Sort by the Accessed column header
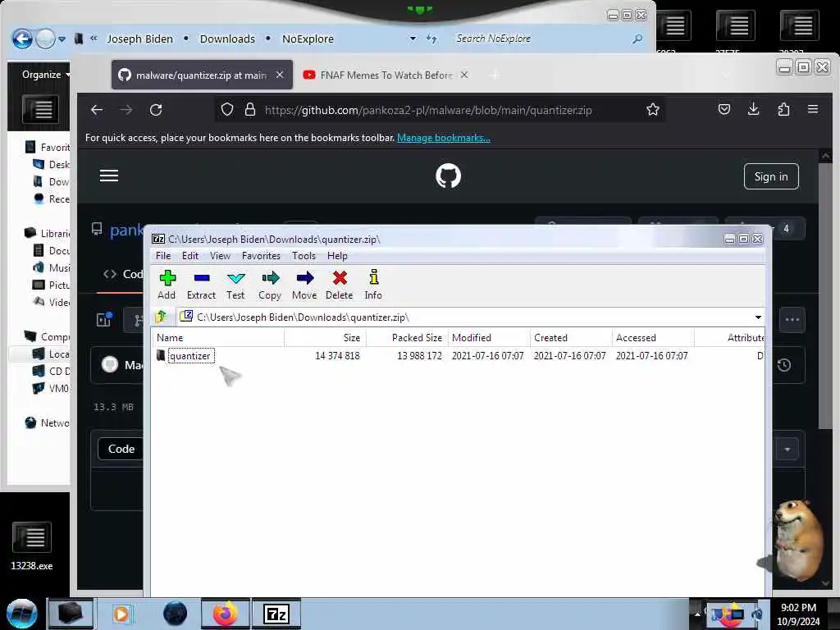 click(x=653, y=337)
